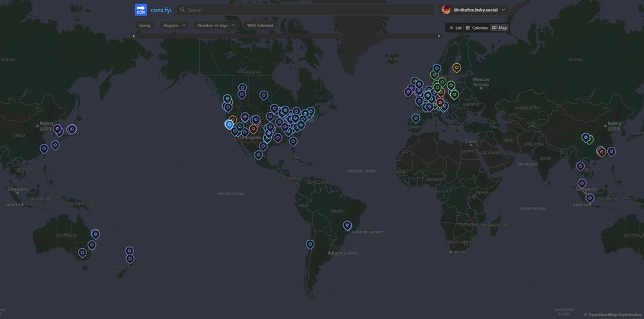This screenshot has width=644, height=319.
Task: Select the Map view tab
Action: click(x=500, y=28)
